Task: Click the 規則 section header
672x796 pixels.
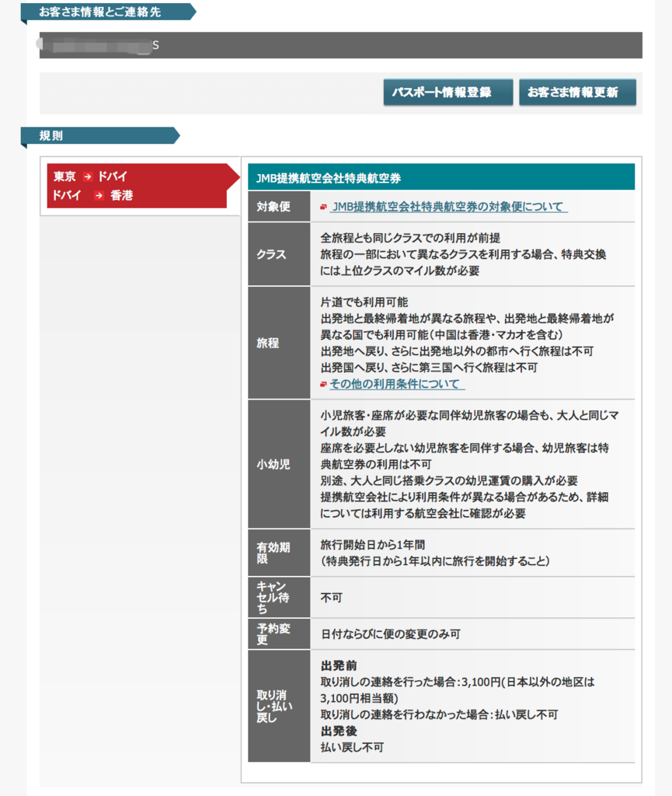Action: 100,135
